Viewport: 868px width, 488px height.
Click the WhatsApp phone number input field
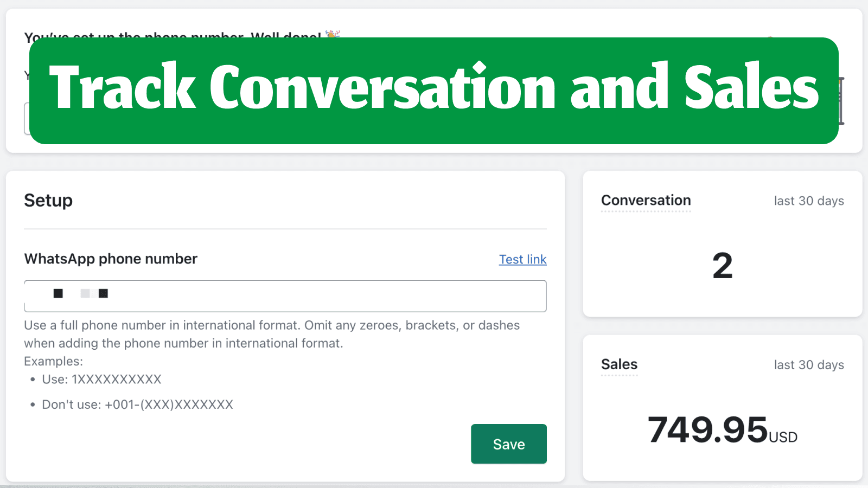[285, 296]
